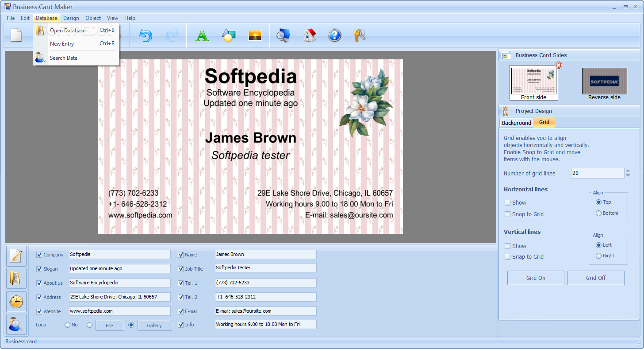
Task: Uncheck the Tel. 1 checkbox
Action: pyautogui.click(x=181, y=283)
